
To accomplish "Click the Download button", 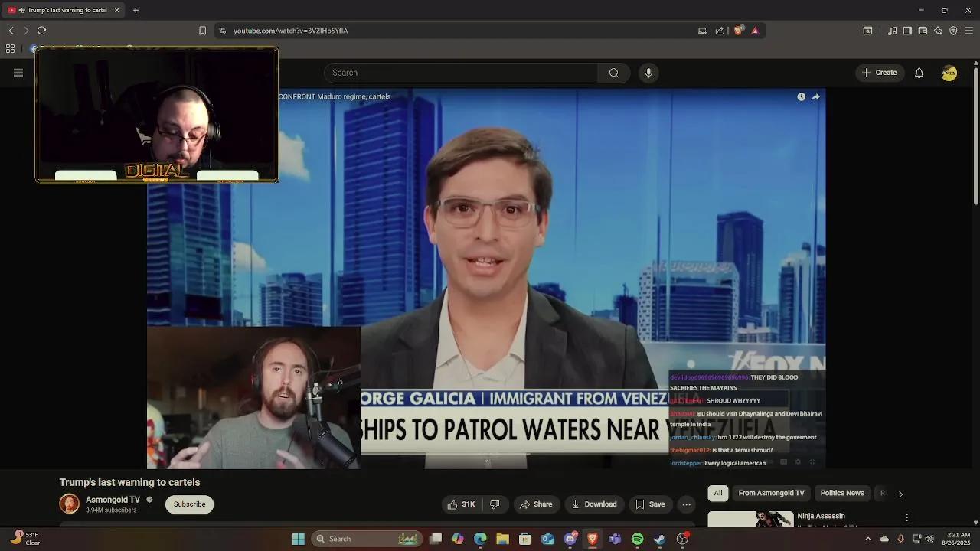I will (594, 504).
